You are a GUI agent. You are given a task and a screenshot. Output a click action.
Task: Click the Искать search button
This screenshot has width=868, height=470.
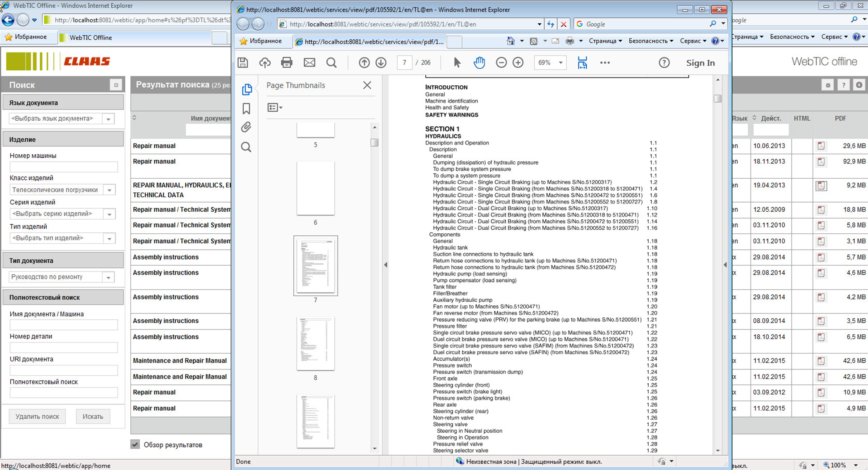93,416
